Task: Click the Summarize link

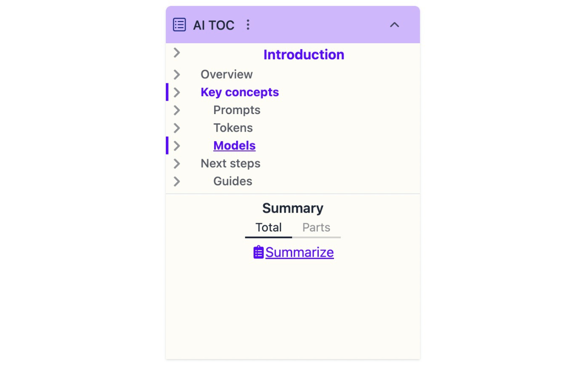Action: [x=300, y=252]
